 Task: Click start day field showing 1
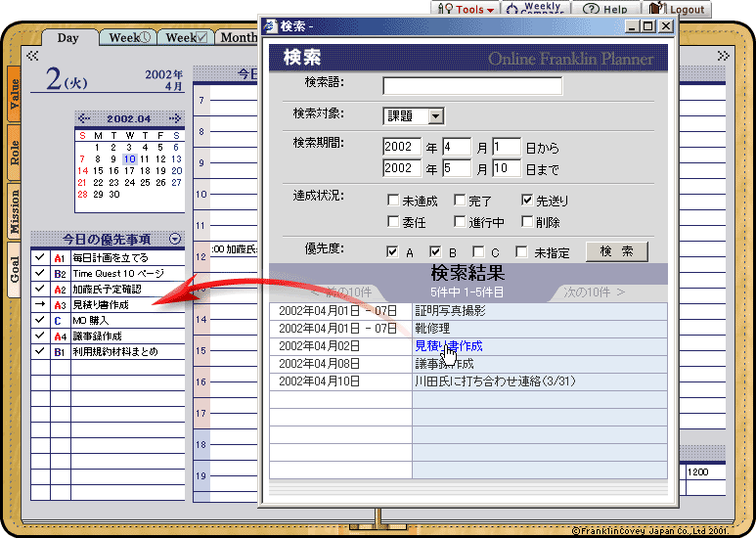tap(507, 147)
